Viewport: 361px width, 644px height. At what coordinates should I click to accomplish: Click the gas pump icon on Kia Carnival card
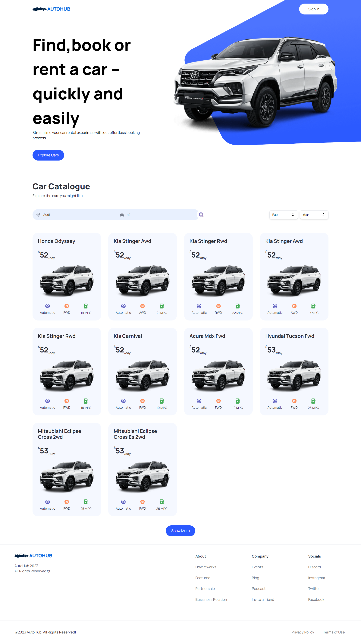coord(162,401)
